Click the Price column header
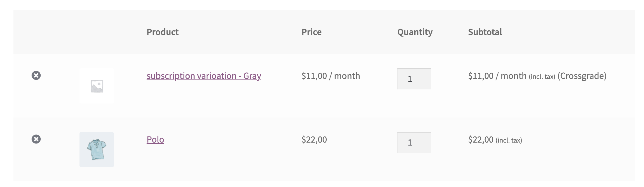 point(311,32)
